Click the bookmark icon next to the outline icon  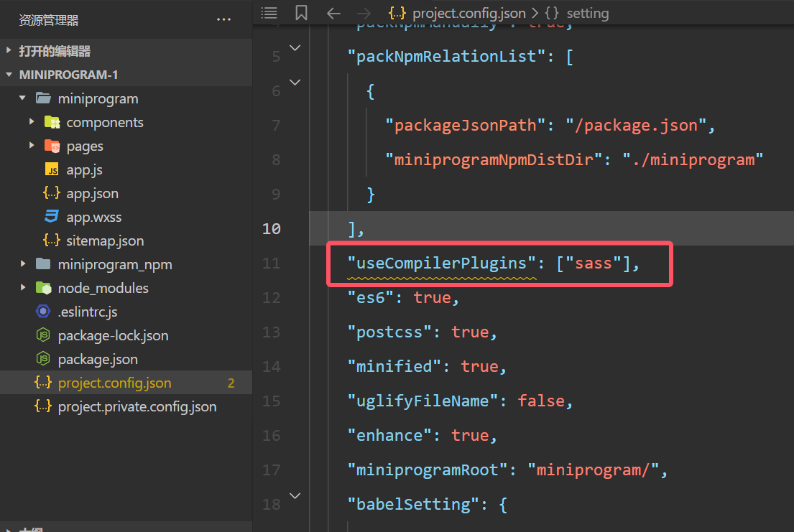pyautogui.click(x=301, y=13)
